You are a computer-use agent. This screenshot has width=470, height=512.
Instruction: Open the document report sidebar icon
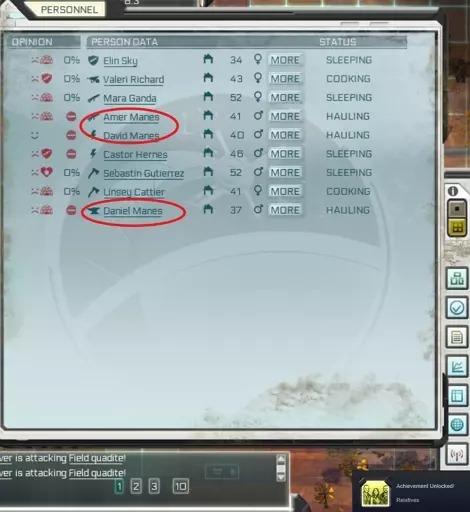[x=457, y=337]
